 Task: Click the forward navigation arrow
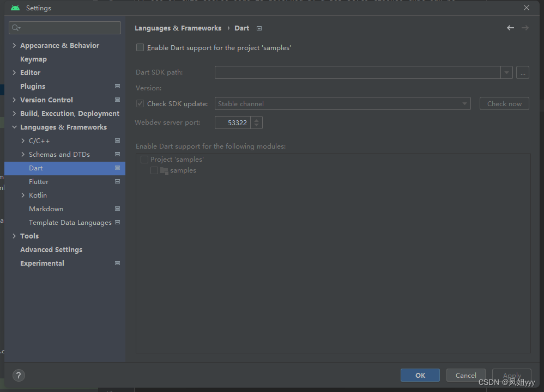coord(524,27)
